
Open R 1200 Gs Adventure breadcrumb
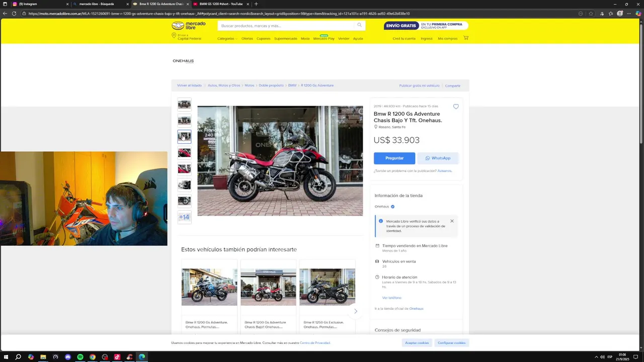[317, 85]
